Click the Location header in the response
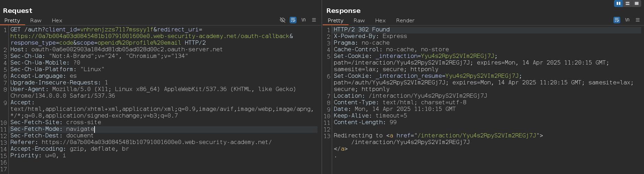 [410, 96]
